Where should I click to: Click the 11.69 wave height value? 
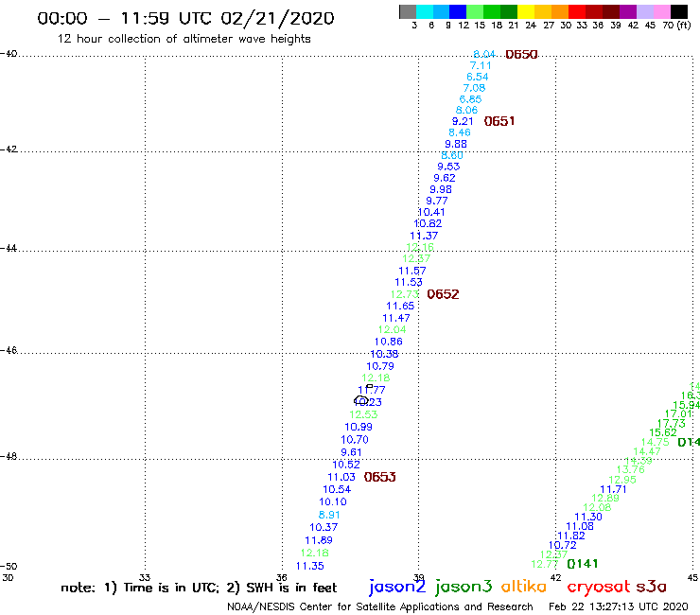coord(319,540)
